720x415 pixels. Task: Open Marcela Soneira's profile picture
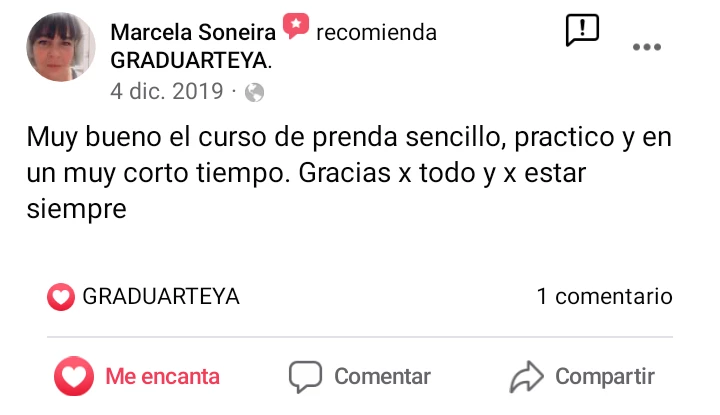[62, 47]
